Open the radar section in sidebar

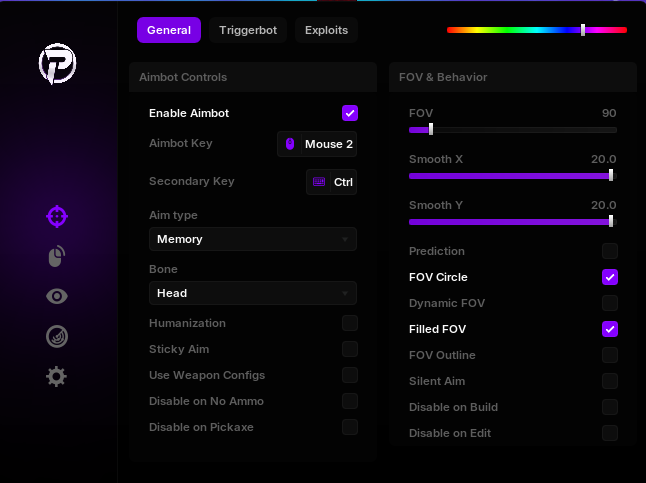pyautogui.click(x=57, y=337)
